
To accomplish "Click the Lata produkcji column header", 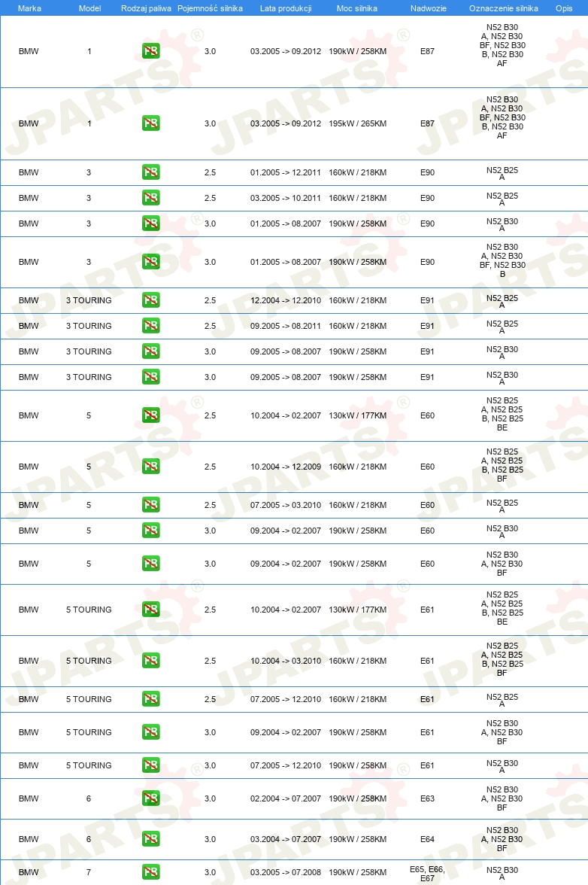I will coord(286,8).
